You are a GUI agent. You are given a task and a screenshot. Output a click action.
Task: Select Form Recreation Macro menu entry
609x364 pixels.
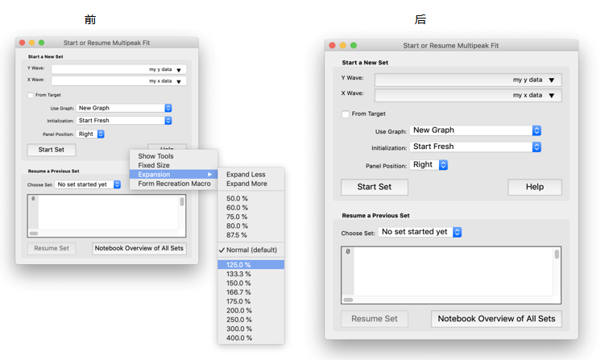pyautogui.click(x=174, y=184)
